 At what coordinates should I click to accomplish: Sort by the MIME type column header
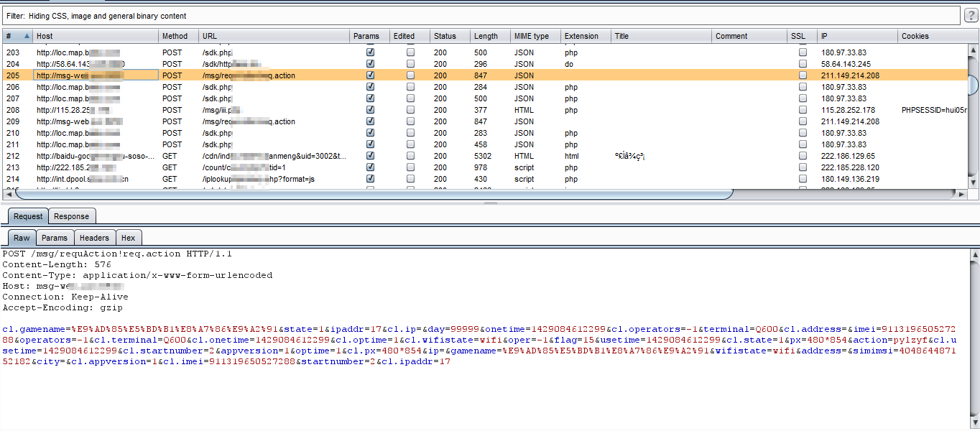tap(532, 36)
